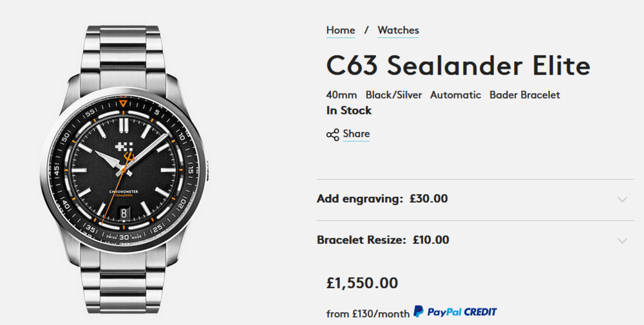644x325 pixels.
Task: Select the Black/Silver colour text
Action: point(393,95)
